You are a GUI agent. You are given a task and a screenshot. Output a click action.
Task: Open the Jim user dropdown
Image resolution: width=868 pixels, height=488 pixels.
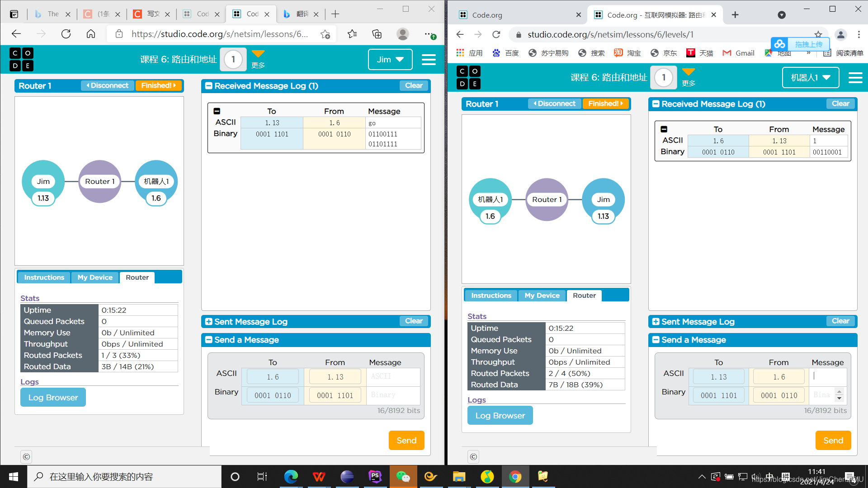point(390,60)
